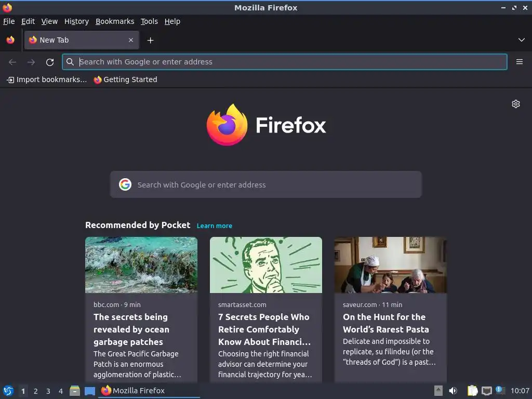This screenshot has width=532, height=399.
Task: Switch to workspace 1 in taskbar
Action: [23, 391]
